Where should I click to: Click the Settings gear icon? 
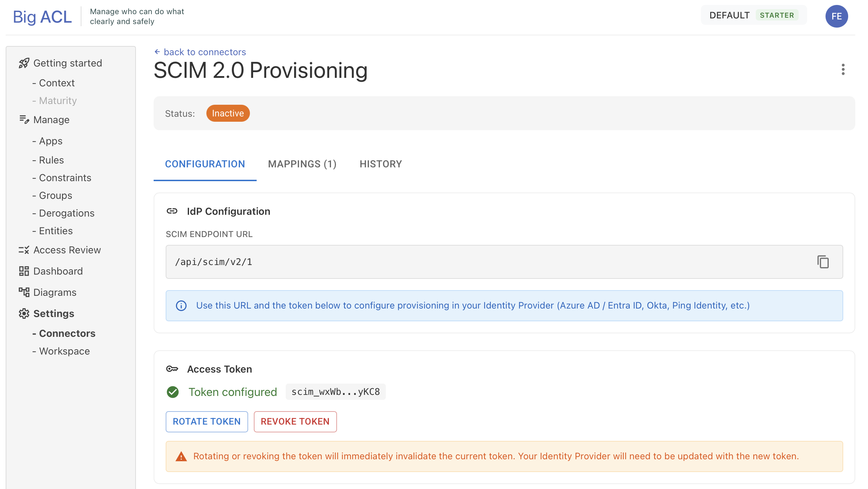point(24,313)
